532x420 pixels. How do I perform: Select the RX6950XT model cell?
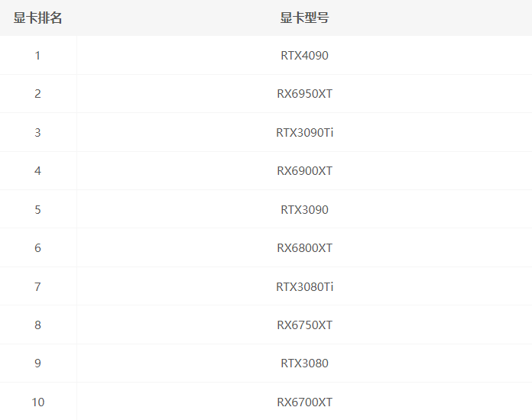[x=304, y=94]
